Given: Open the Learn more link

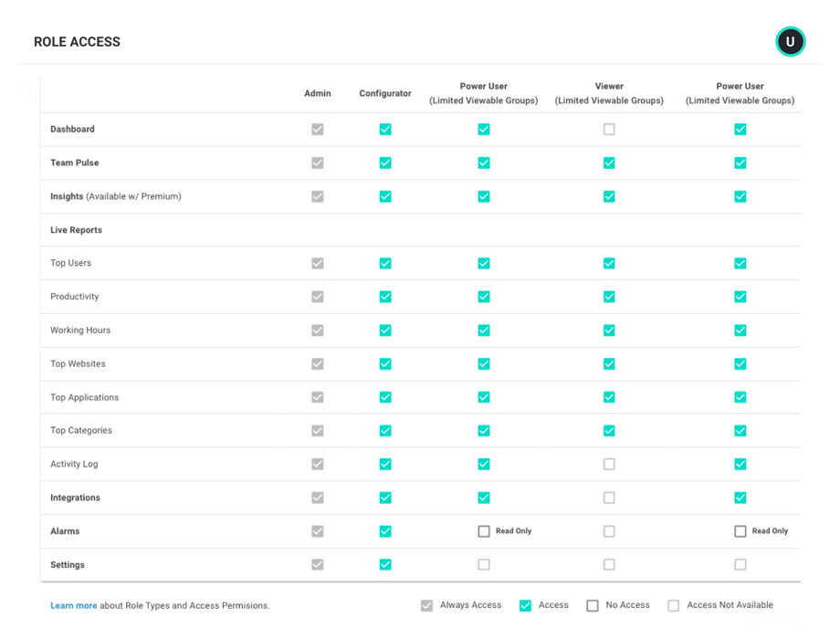Looking at the screenshot, I should click(74, 604).
